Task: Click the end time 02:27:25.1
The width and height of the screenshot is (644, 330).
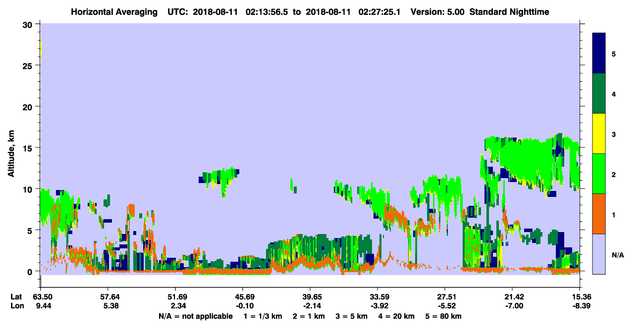Action: (x=378, y=12)
